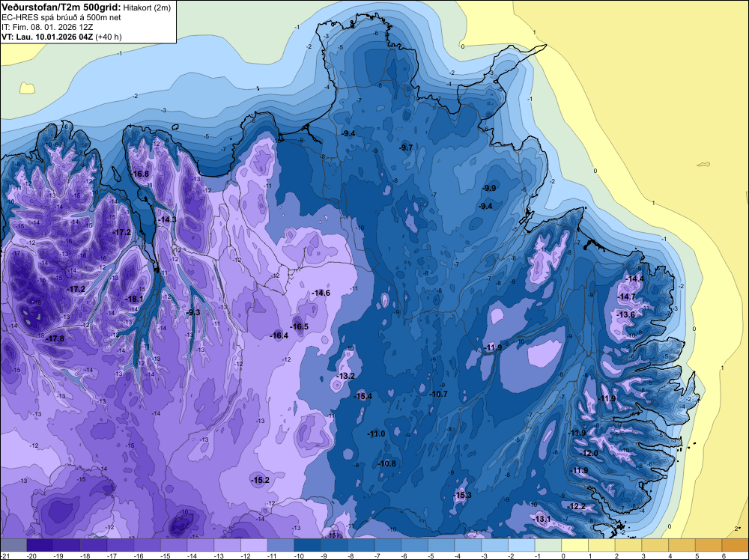Screen dimensions: 749x560
Task: Click the -9.3 temperature value in fjord
Action: point(193,312)
